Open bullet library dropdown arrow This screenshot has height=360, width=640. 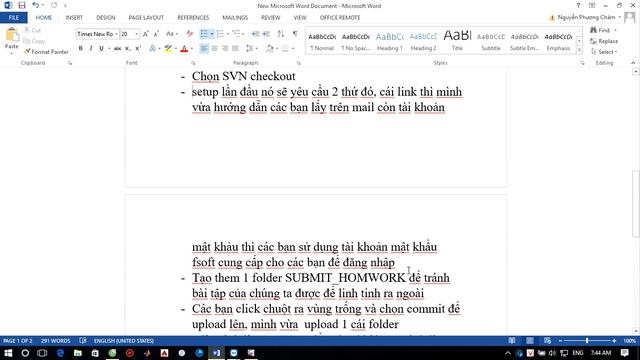(x=212, y=34)
